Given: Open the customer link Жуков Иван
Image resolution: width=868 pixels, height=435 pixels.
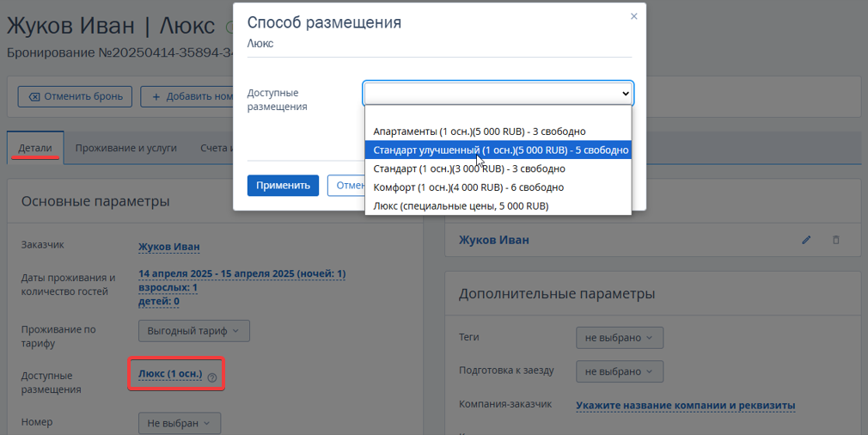Looking at the screenshot, I should pyautogui.click(x=168, y=246).
